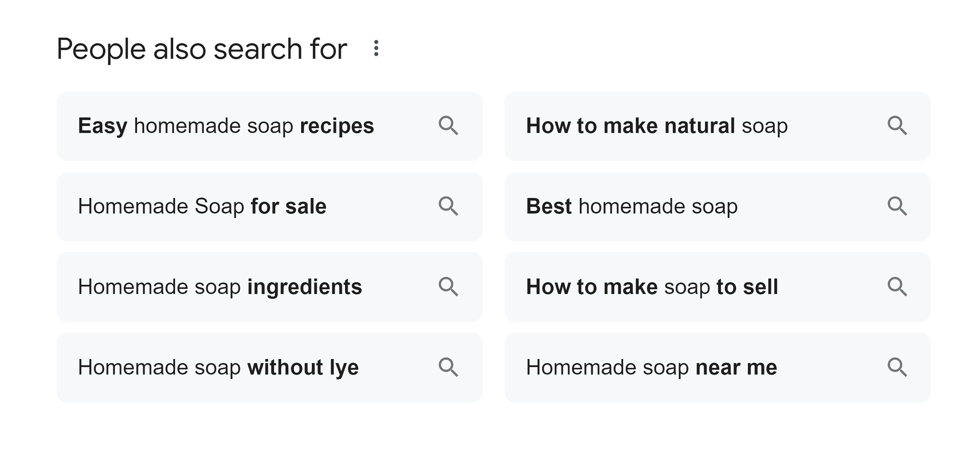This screenshot has width=980, height=451.
Task: Click the search icon for Homemade soap ingredients
Action: point(450,287)
